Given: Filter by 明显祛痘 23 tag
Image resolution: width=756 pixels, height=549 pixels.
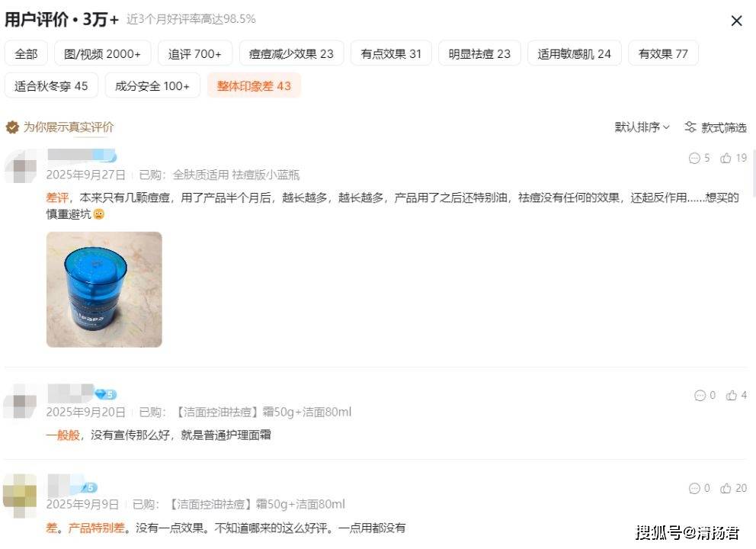Looking at the screenshot, I should click(479, 53).
